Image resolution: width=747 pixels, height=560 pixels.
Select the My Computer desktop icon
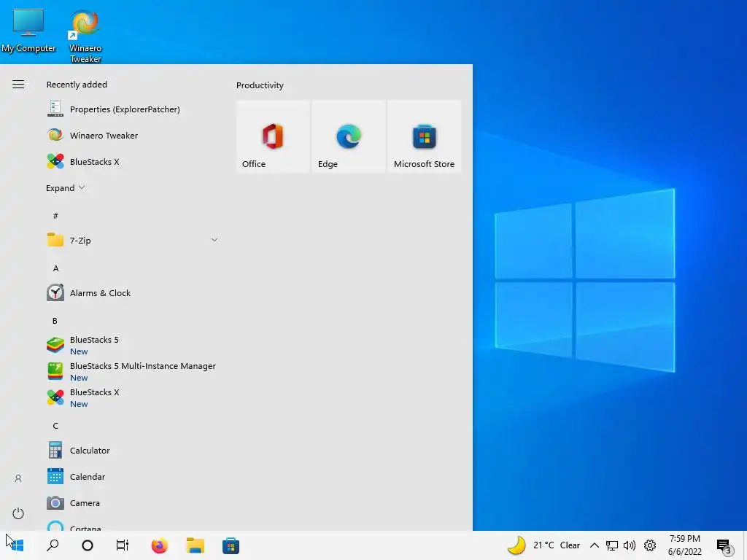(x=28, y=31)
